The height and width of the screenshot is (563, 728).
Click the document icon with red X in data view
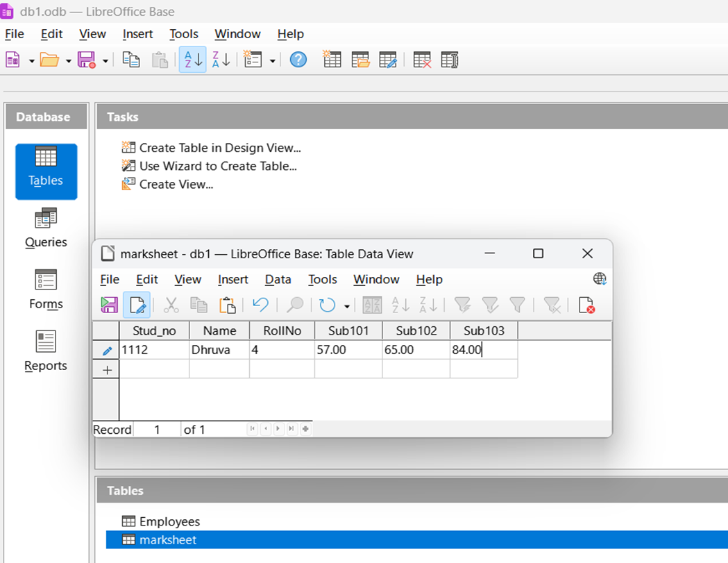pyautogui.click(x=586, y=305)
